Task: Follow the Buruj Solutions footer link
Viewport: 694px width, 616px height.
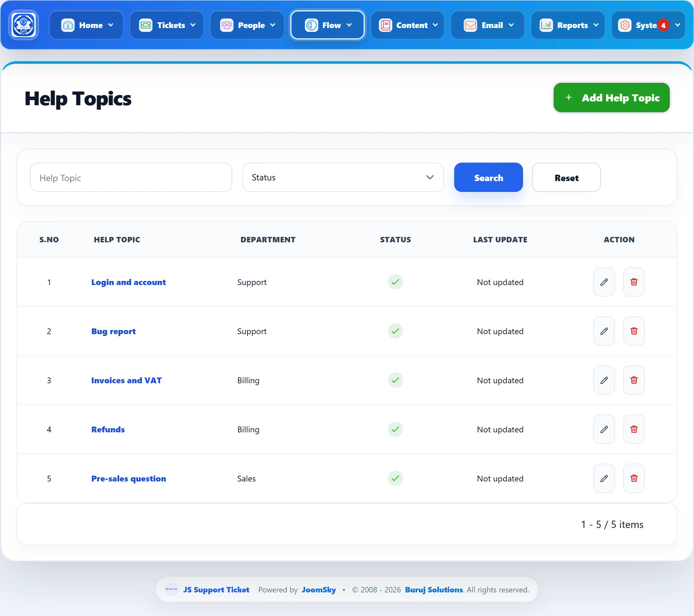Action: [433, 590]
